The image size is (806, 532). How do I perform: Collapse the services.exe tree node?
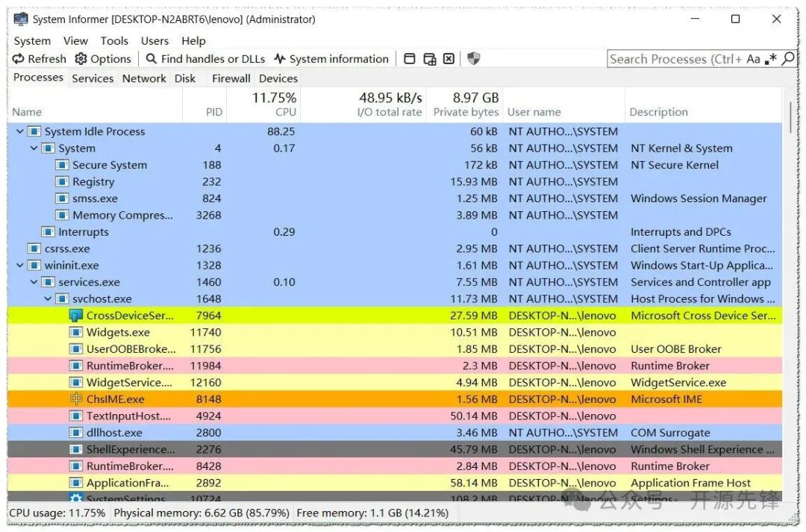point(34,282)
